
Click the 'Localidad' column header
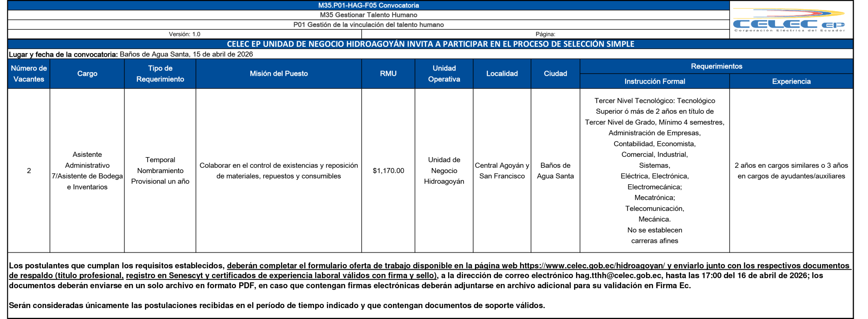tap(501, 74)
